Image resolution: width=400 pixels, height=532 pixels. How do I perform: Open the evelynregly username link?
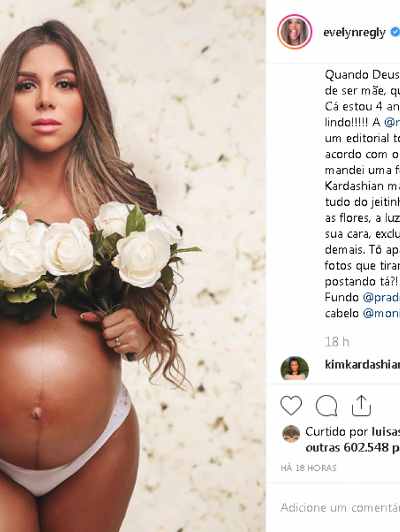coord(354,33)
